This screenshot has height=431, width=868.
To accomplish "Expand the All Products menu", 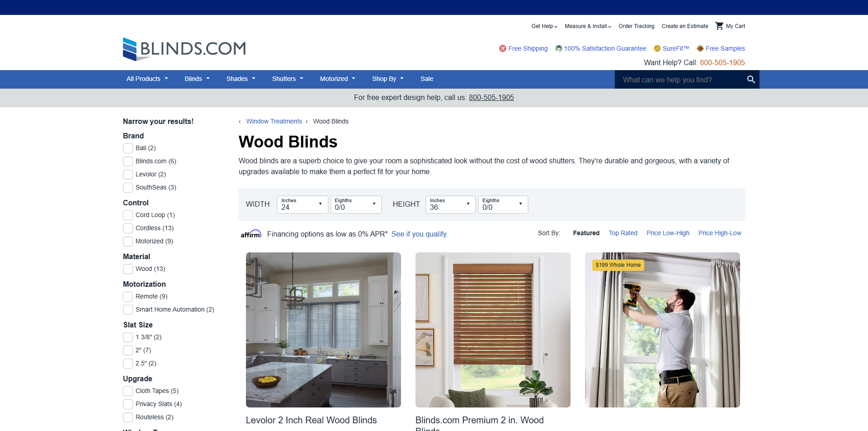I will pos(147,79).
